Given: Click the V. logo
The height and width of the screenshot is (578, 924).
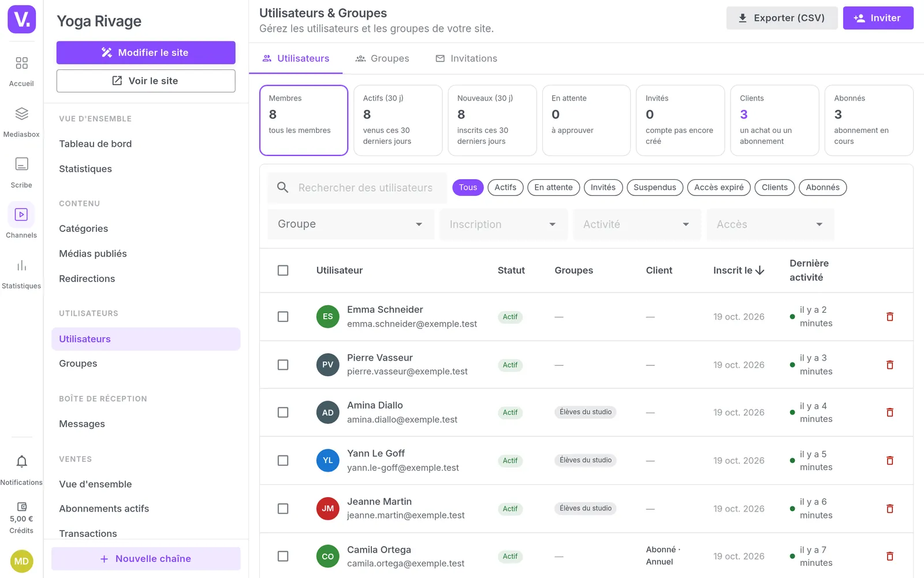Looking at the screenshot, I should pos(22,20).
